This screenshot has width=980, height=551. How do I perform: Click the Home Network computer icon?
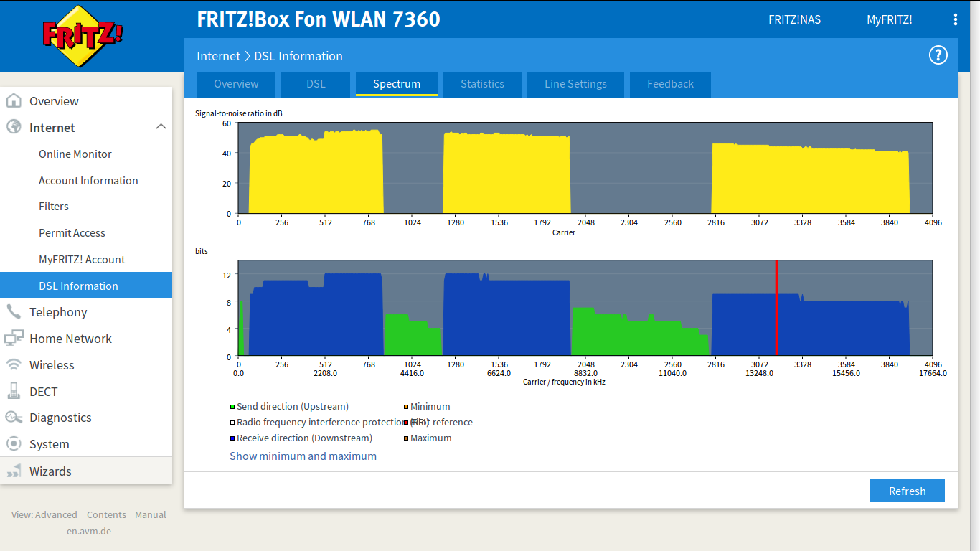click(14, 339)
